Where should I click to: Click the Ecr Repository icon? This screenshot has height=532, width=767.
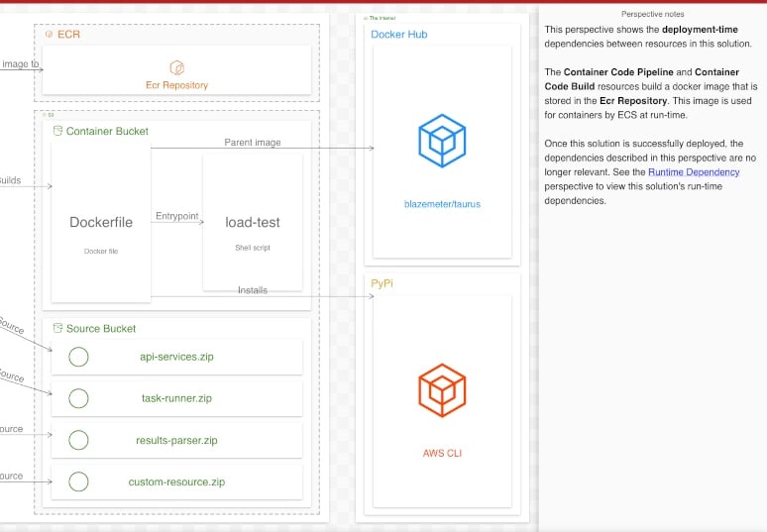(x=176, y=67)
